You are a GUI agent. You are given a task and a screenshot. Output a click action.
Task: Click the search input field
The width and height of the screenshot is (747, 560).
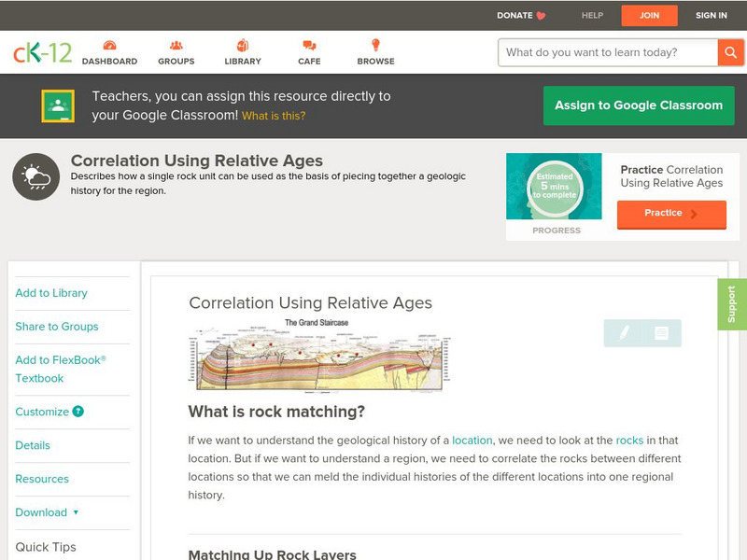[609, 52]
